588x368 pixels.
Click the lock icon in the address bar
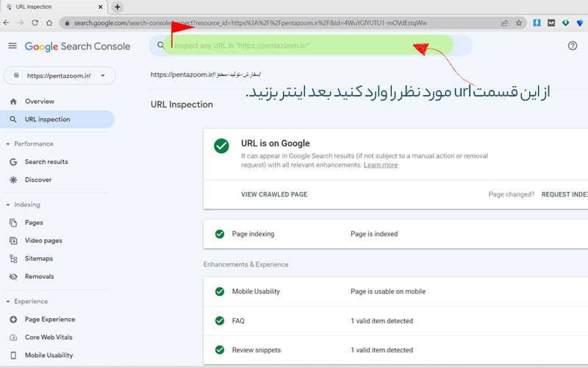(x=67, y=23)
